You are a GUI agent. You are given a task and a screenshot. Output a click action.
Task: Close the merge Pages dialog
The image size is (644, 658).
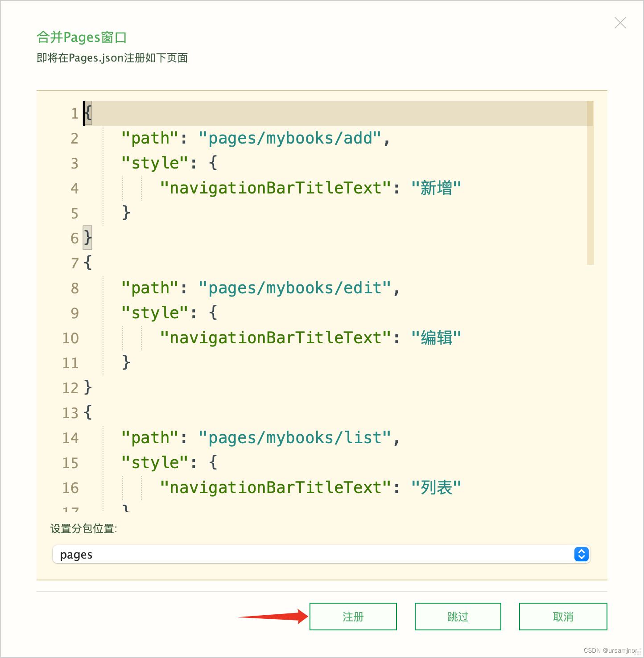620,23
